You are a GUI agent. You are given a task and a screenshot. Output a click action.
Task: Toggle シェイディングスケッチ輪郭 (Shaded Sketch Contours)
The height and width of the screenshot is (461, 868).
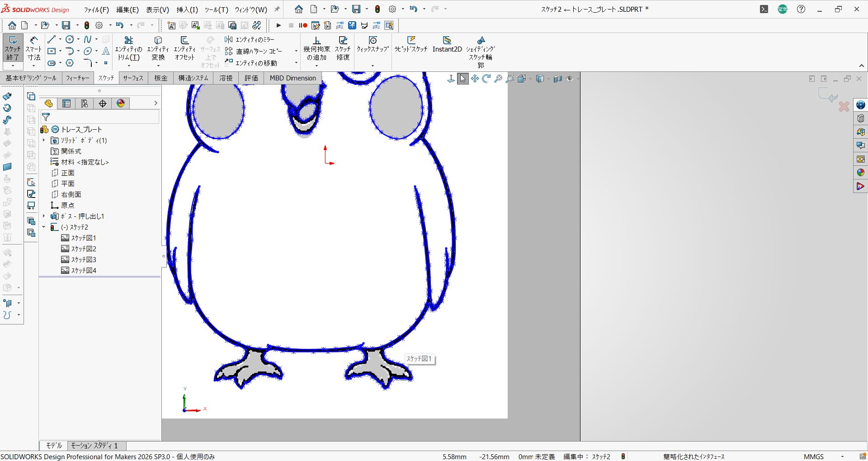point(481,52)
